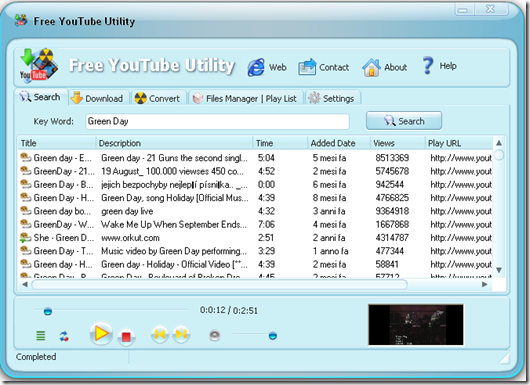Click the volume slider knob
This screenshot has height=385, width=530.
(x=272, y=336)
